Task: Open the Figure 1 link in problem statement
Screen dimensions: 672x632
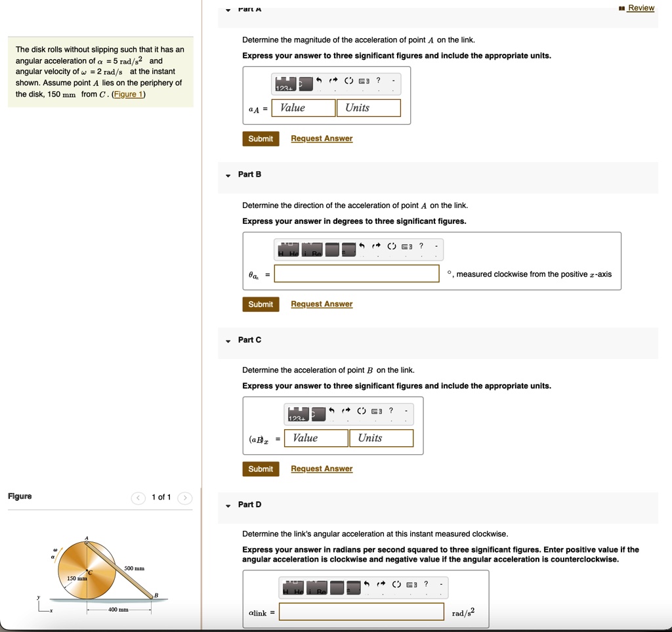Action: pyautogui.click(x=129, y=95)
